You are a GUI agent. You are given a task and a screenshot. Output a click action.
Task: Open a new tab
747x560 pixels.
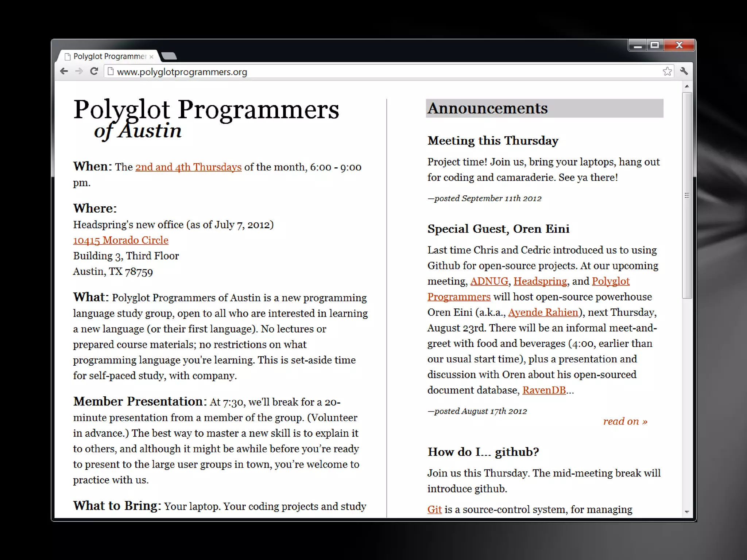click(x=169, y=56)
